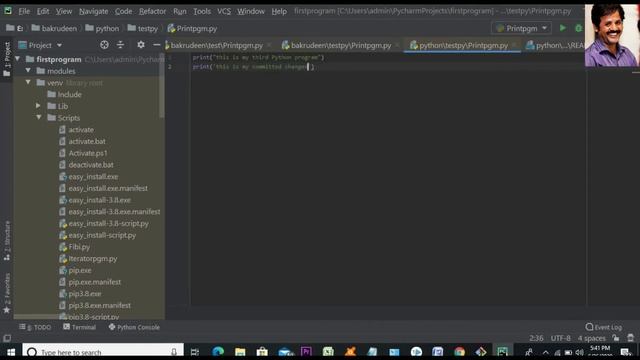
Task: Open Microsoft Edge from taskbar
Action: 218,351
